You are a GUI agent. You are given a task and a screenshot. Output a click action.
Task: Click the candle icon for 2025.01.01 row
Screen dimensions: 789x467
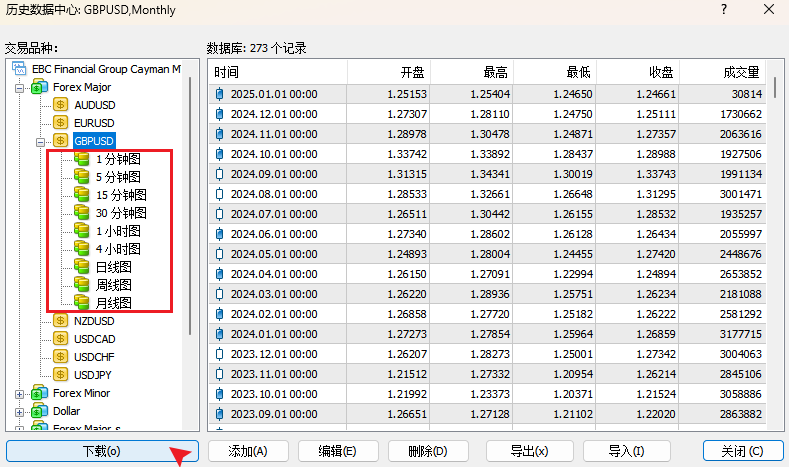[x=220, y=94]
